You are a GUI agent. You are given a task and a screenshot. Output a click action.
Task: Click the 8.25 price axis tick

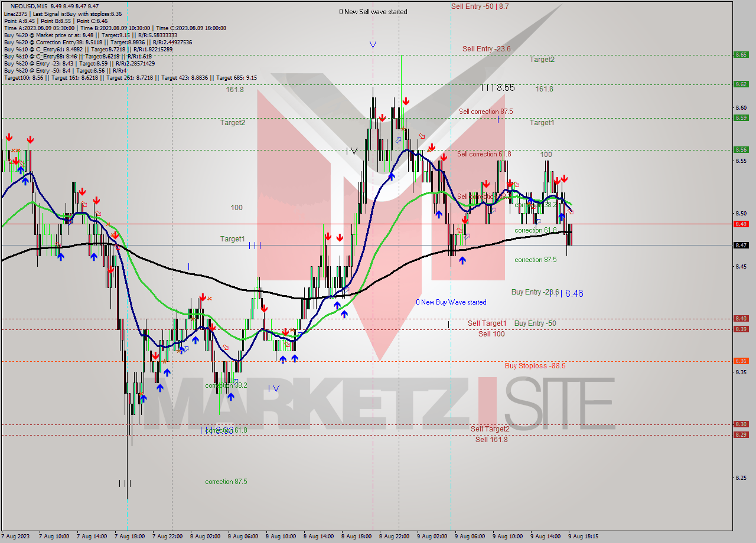[x=741, y=478]
